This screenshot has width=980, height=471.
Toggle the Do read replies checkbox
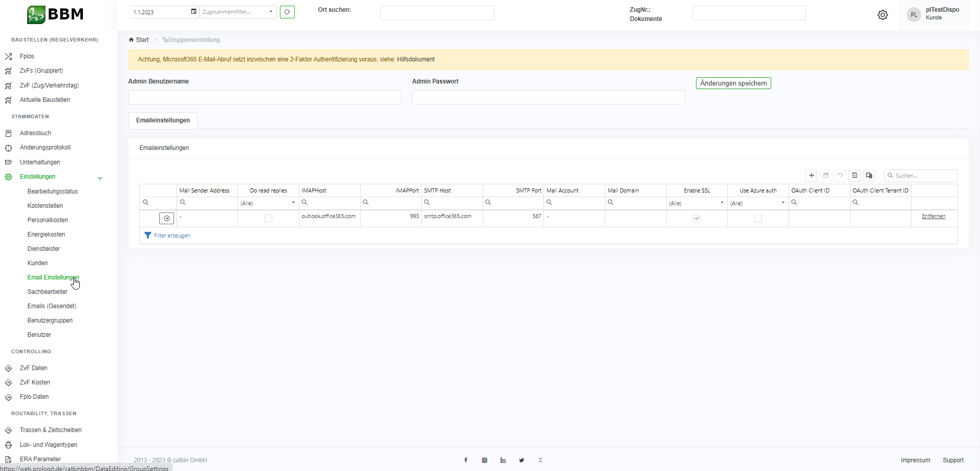268,219
